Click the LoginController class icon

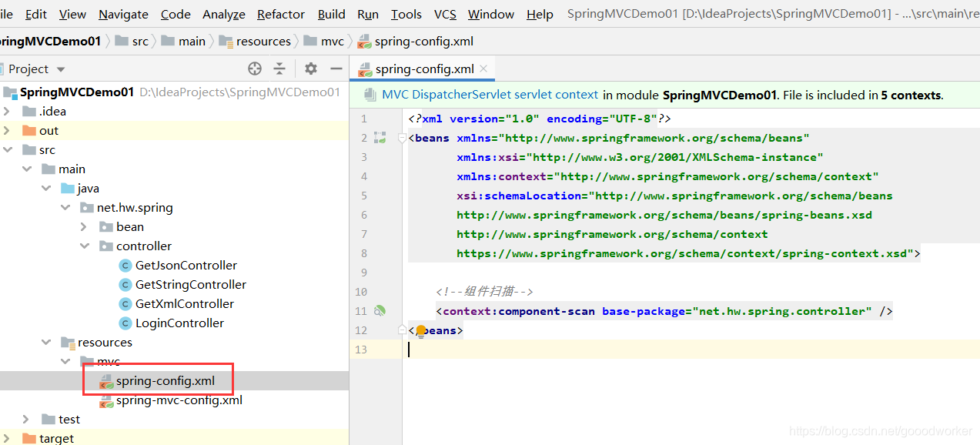(x=125, y=323)
